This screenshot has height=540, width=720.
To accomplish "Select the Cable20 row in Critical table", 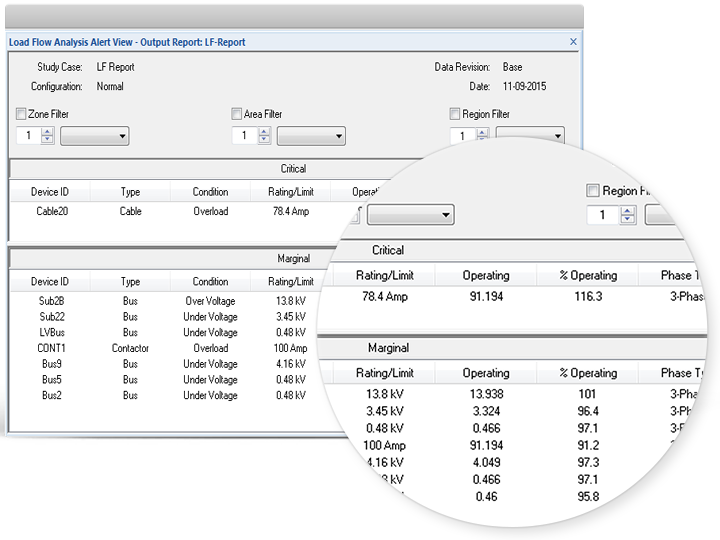I will click(x=50, y=211).
